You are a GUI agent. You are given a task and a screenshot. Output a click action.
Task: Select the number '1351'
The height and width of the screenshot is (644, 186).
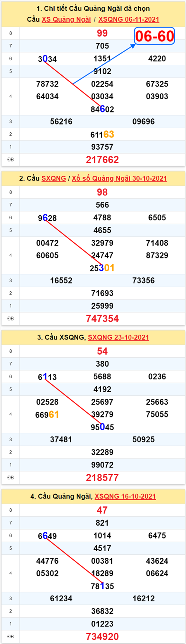point(102,59)
